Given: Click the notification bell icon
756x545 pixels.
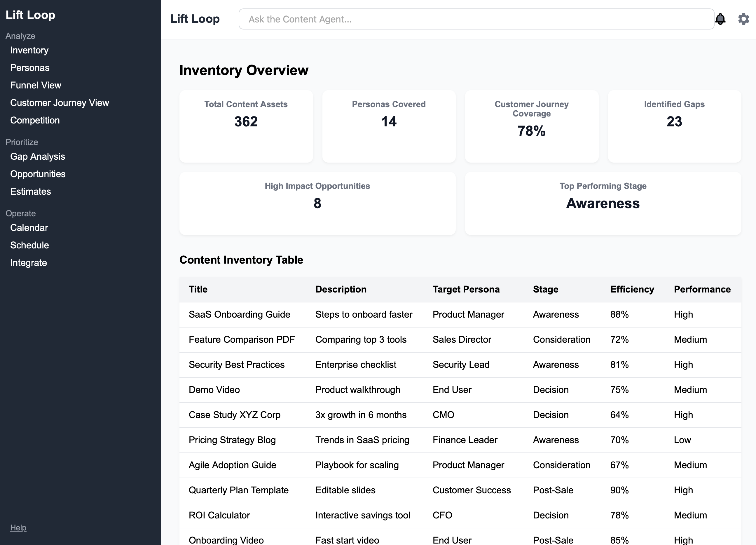Looking at the screenshot, I should tap(720, 19).
